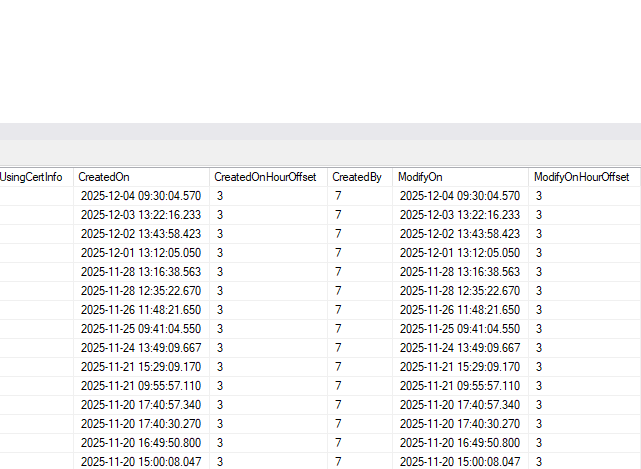The width and height of the screenshot is (641, 469).
Task: Click ModifyOn cell 2025-12-03 13:22:16.233
Action: tap(460, 215)
